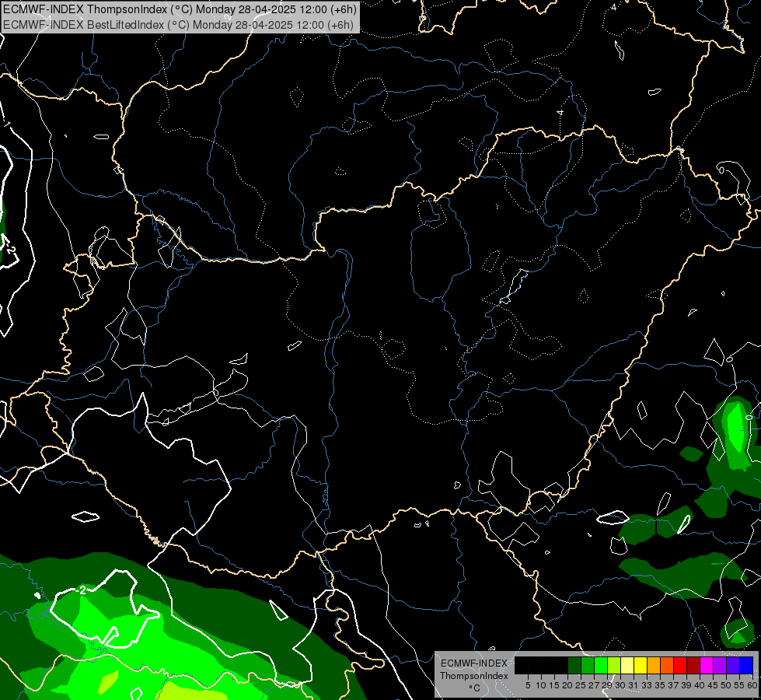Click the indigo 50-55 legend swatch
The image size is (761, 700).
click(x=733, y=665)
